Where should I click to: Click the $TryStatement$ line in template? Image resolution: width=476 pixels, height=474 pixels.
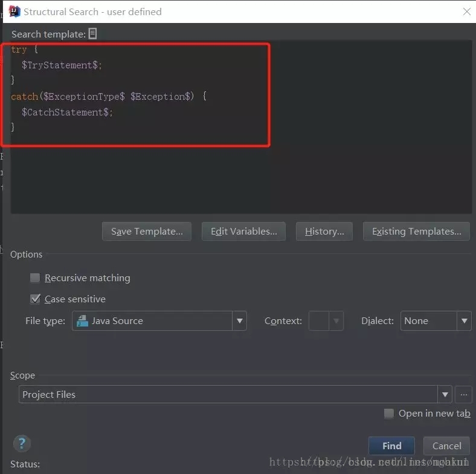click(62, 65)
